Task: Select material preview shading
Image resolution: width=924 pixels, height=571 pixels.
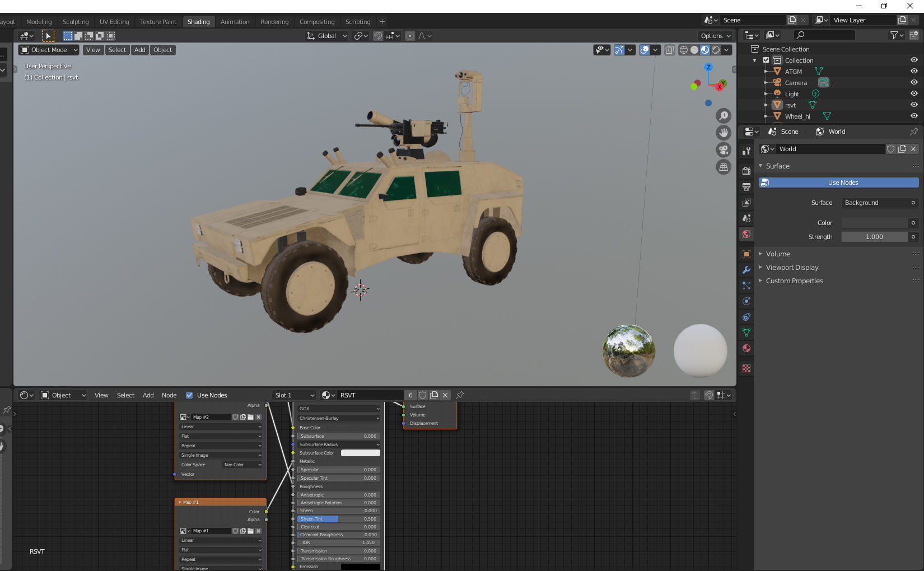Action: 705,50
